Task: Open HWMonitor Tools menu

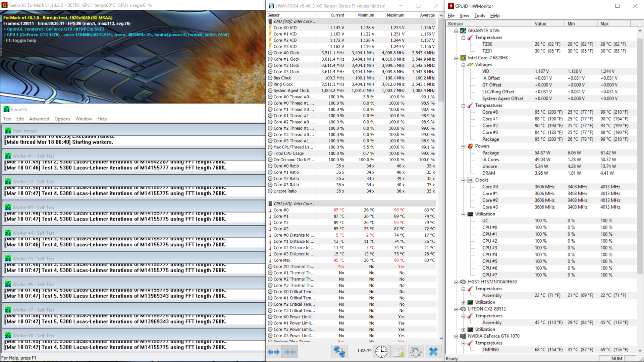Action: 480,15
